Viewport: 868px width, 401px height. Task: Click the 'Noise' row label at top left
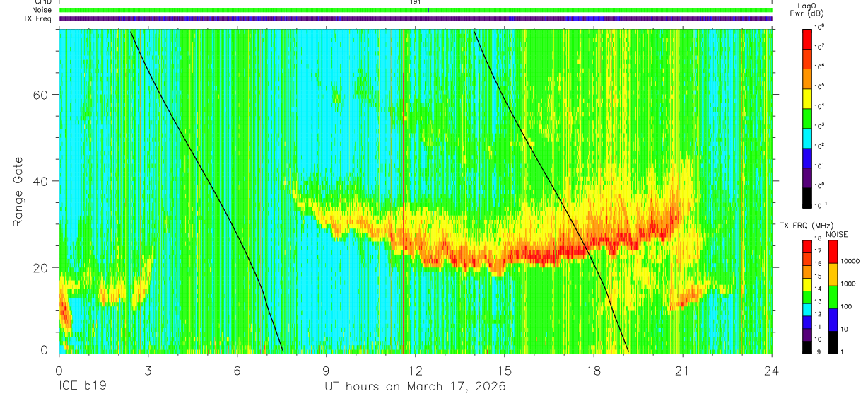pyautogui.click(x=43, y=10)
